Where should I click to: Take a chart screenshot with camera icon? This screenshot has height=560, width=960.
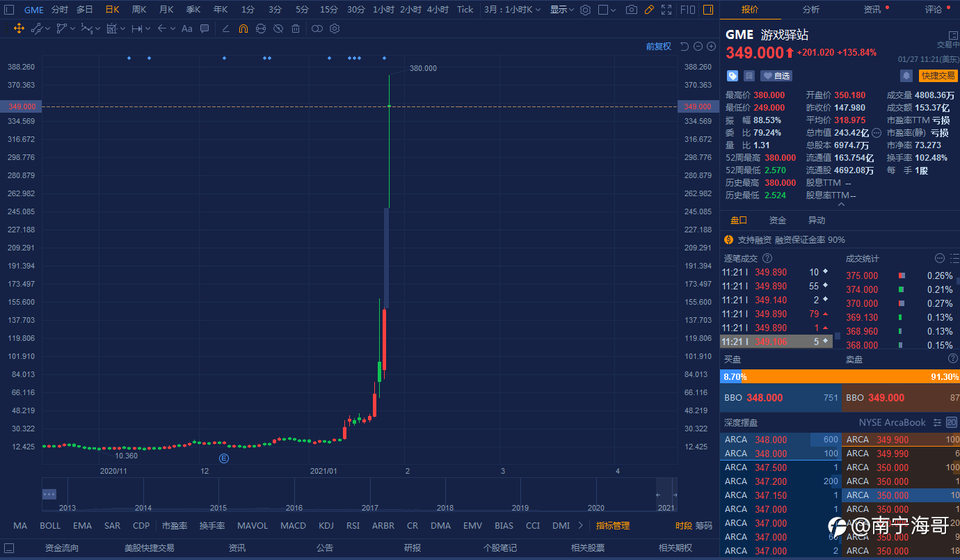click(x=631, y=10)
